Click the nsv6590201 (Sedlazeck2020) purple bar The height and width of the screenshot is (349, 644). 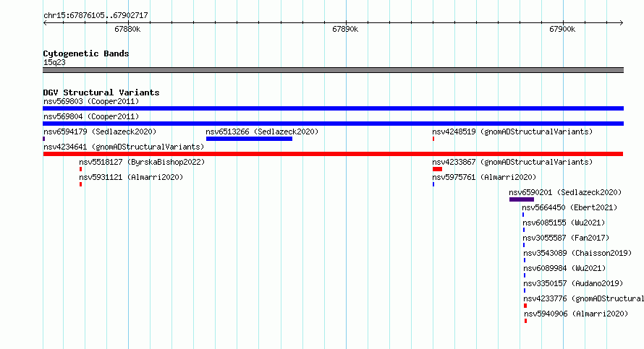tap(522, 199)
